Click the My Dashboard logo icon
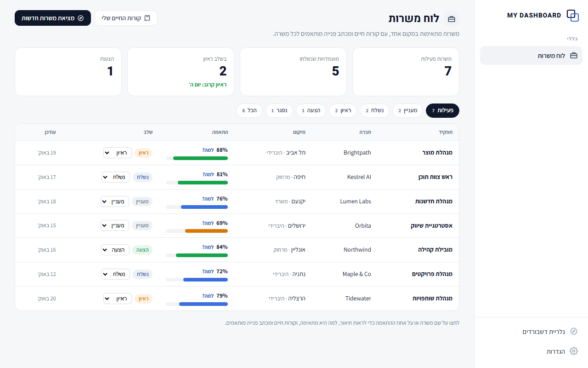588x368 pixels. (x=573, y=16)
